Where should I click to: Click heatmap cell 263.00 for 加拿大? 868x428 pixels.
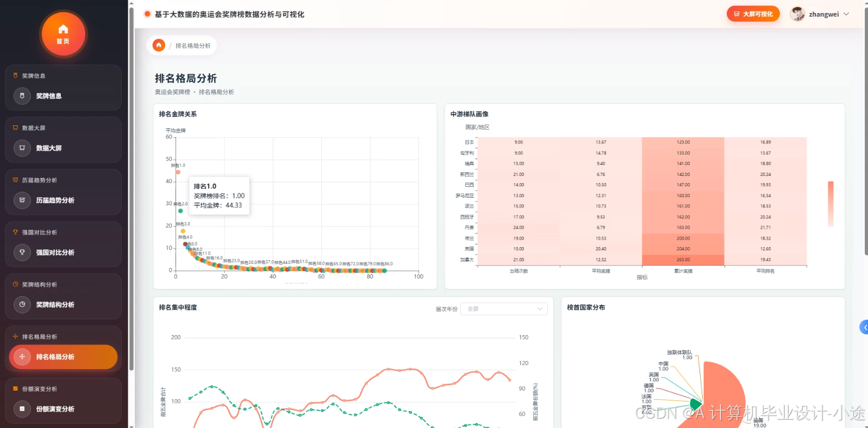pyautogui.click(x=683, y=260)
